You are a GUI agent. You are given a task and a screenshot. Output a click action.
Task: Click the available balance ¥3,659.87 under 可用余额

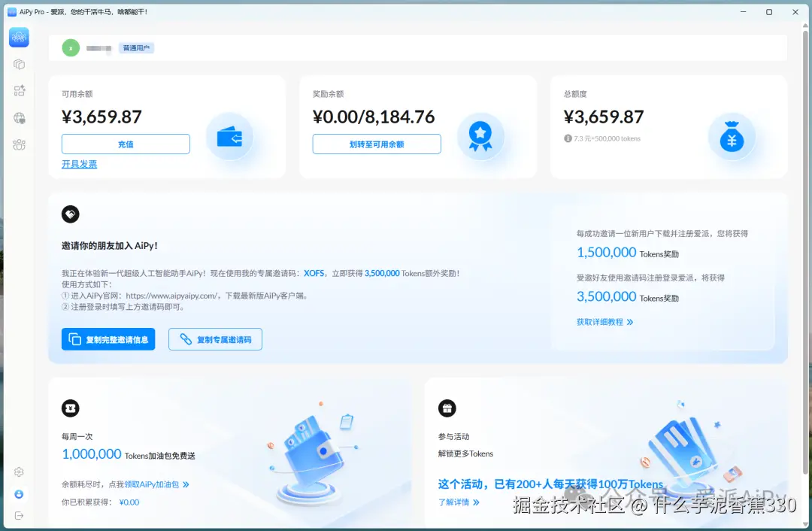101,117
